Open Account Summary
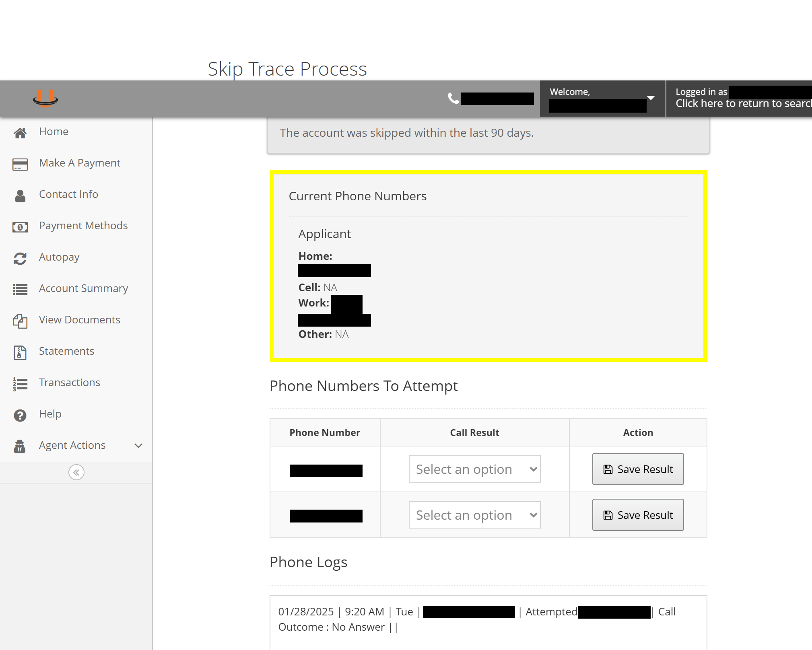This screenshot has width=812, height=650. (83, 288)
